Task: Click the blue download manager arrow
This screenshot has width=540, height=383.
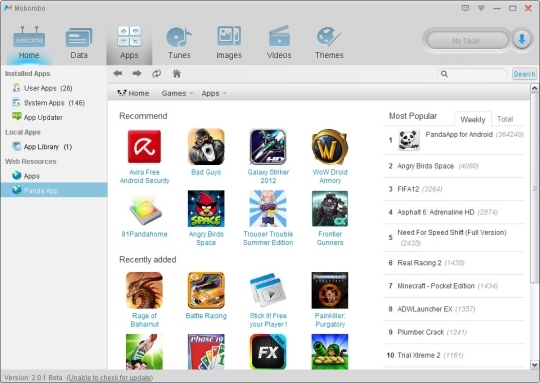Action: coord(522,40)
